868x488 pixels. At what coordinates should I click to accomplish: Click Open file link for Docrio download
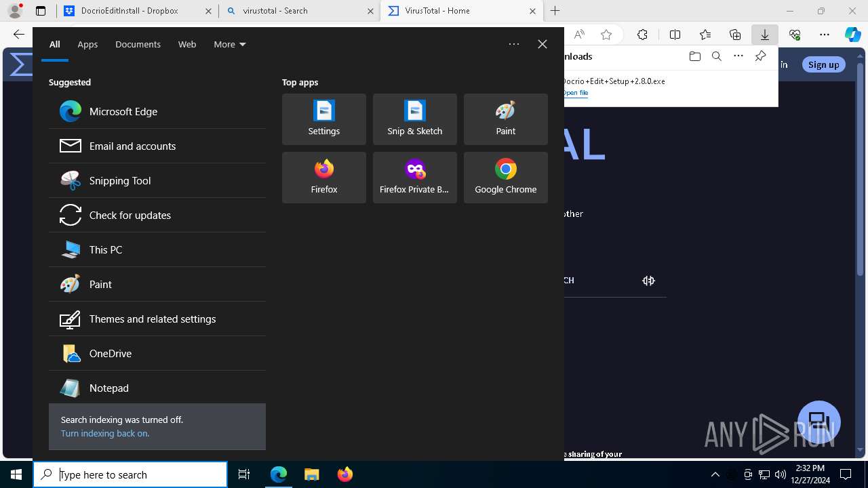pyautogui.click(x=576, y=93)
